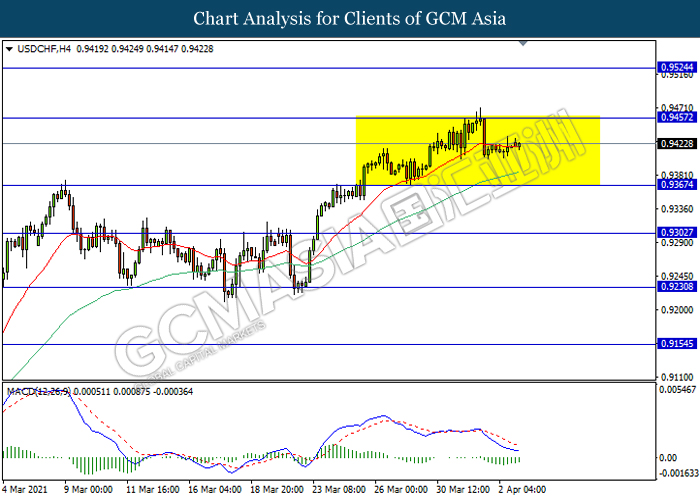The image size is (700, 500).
Task: Click the 30 Mar 12:00 time label
Action: click(463, 490)
